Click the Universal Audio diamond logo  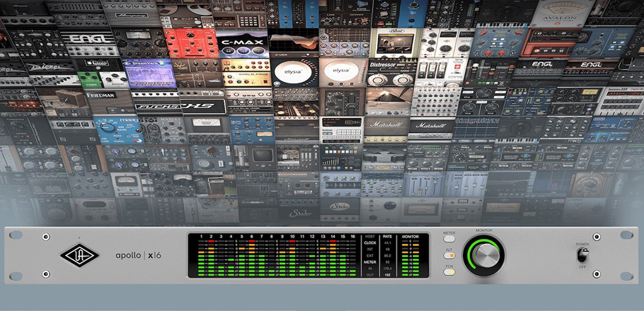[x=80, y=255]
